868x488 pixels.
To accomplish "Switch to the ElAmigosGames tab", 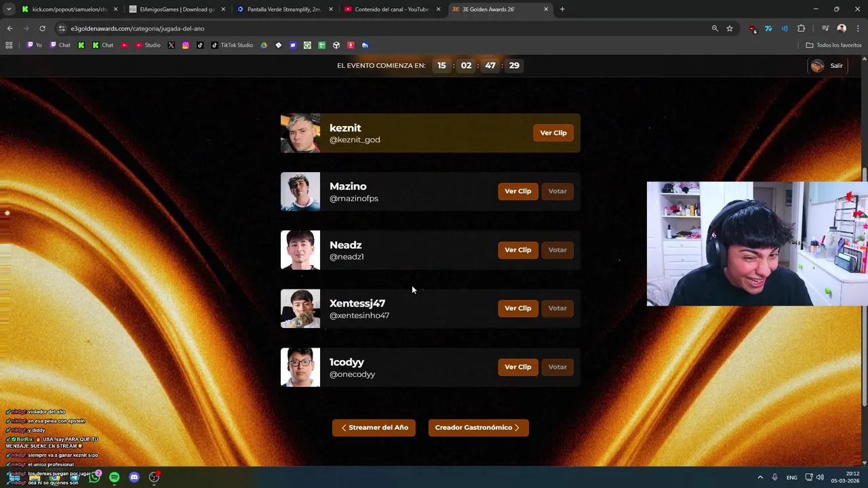I will point(176,9).
